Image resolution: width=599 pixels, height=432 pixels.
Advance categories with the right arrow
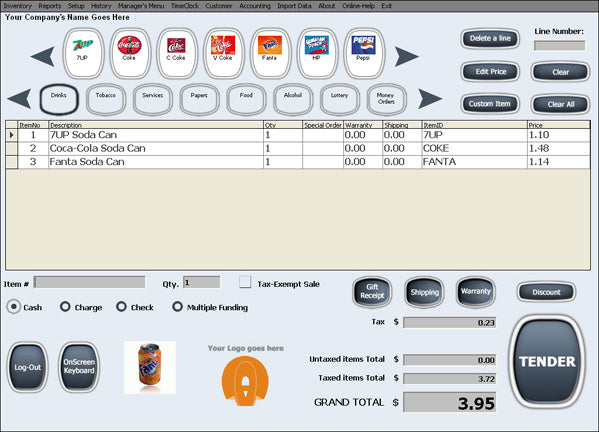click(430, 99)
